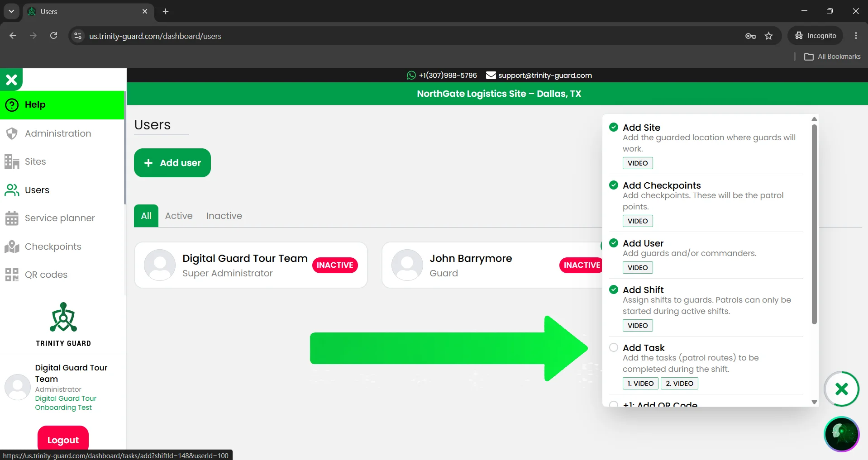Click the email envelope icon
868x460 pixels.
click(491, 76)
